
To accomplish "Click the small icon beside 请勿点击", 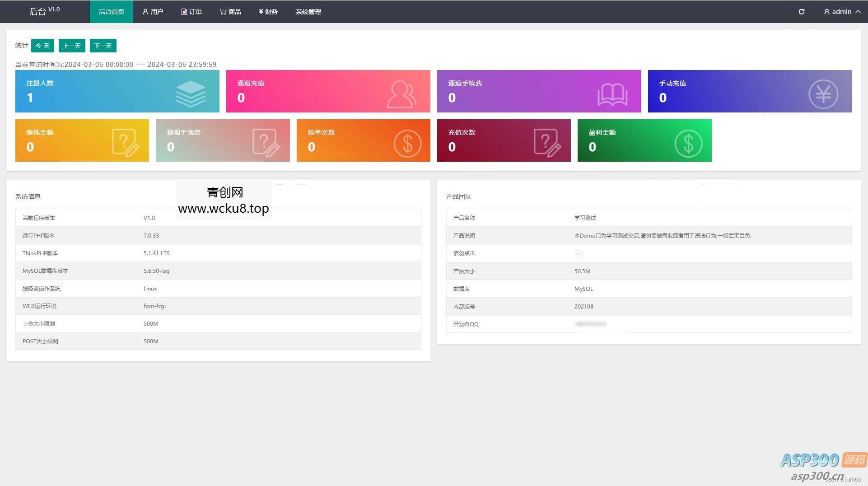I will coord(578,254).
